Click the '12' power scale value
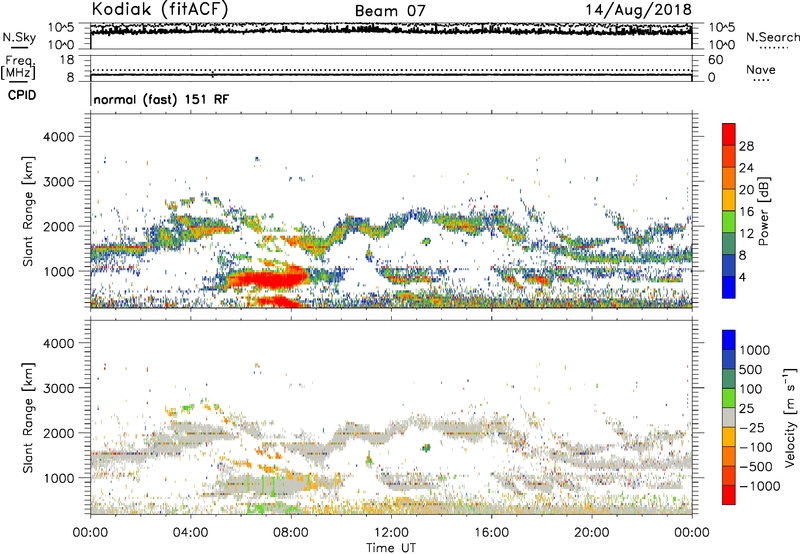Screen dimensions: 800x554 click(746, 234)
